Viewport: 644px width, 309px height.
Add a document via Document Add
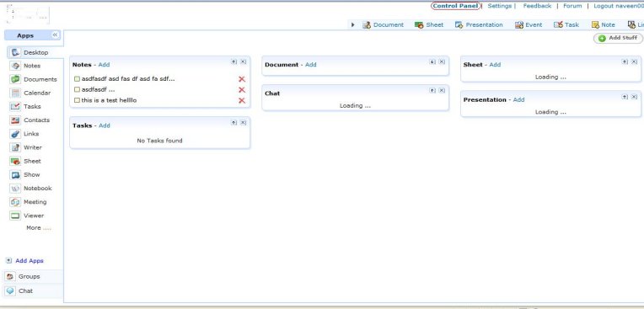pyautogui.click(x=311, y=65)
